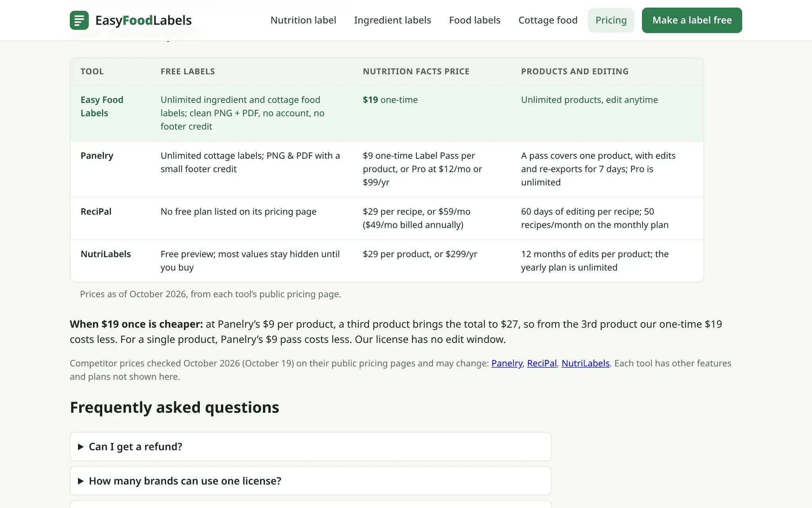
Task: Click 'Unlimited cottage labels; PNG & PDF' cell
Action: pos(250,162)
